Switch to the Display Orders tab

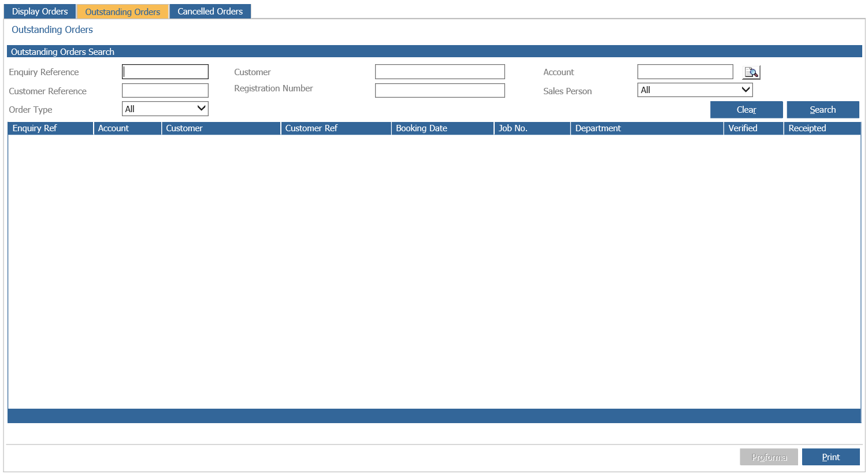pyautogui.click(x=39, y=11)
